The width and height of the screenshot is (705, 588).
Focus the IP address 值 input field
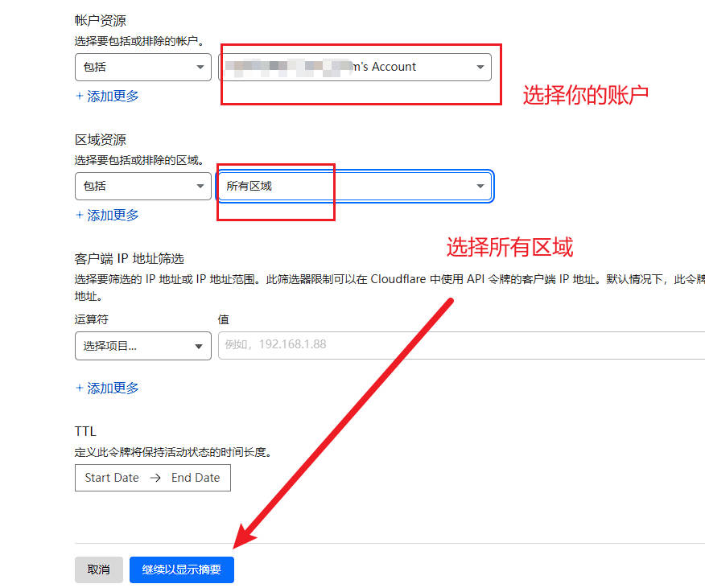click(x=459, y=345)
